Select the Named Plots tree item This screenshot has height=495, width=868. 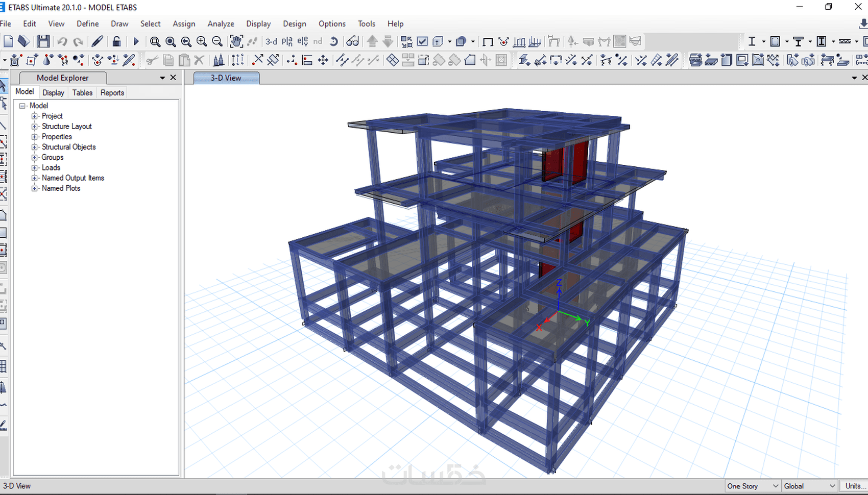(61, 188)
